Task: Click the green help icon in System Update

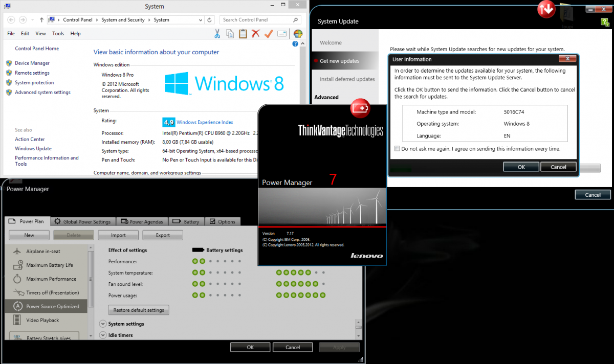Action: [x=605, y=22]
